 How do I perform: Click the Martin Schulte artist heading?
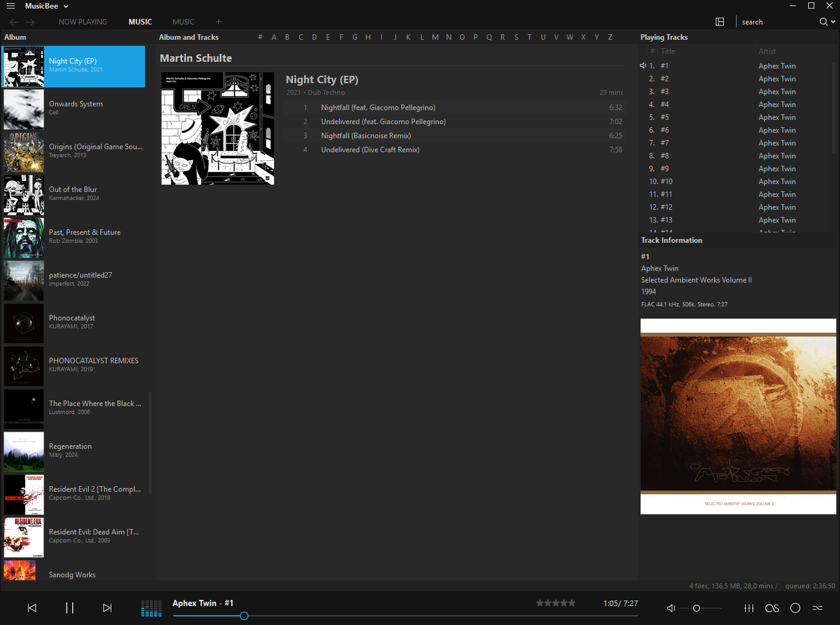click(x=196, y=58)
